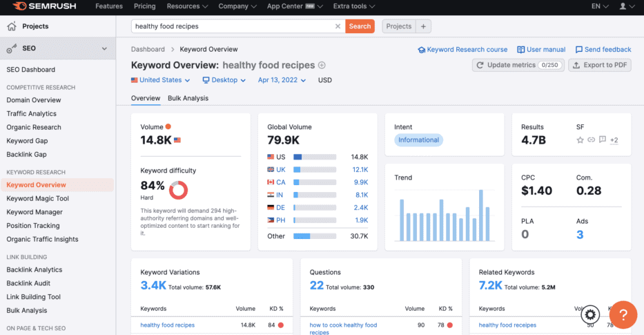Open Keyword Magic Tool in sidebar
The image size is (644, 335).
point(38,198)
